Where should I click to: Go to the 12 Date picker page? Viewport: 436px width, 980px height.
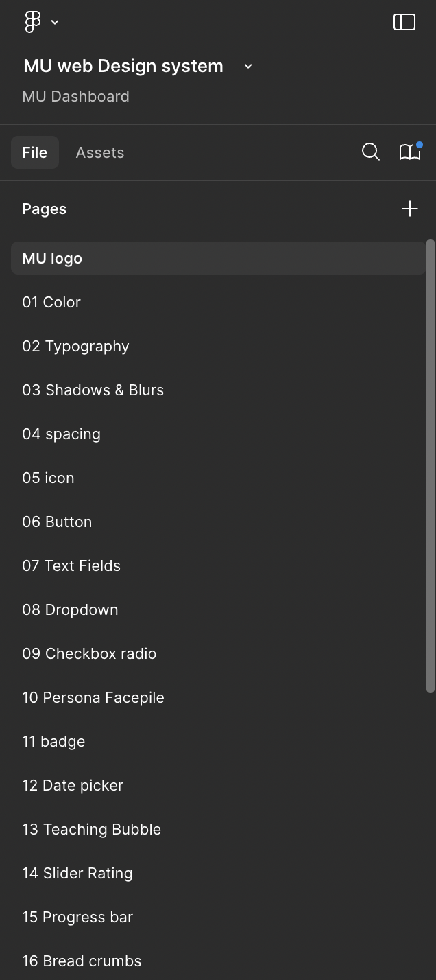tap(73, 785)
